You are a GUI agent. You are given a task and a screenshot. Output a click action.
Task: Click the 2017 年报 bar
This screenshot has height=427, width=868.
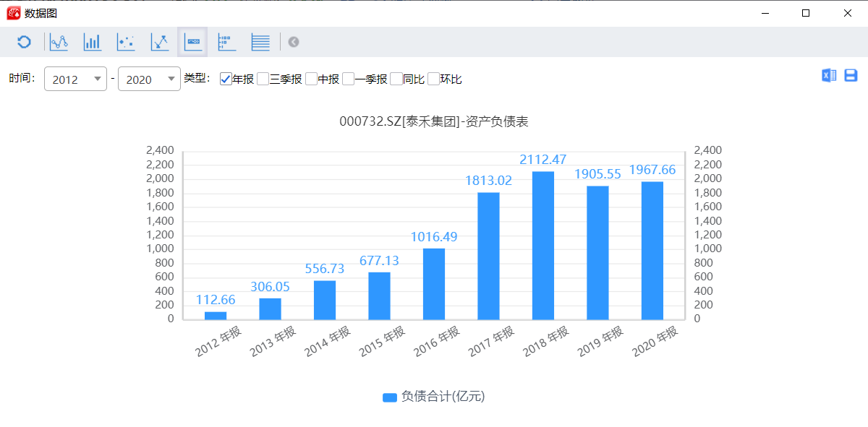[x=488, y=256]
